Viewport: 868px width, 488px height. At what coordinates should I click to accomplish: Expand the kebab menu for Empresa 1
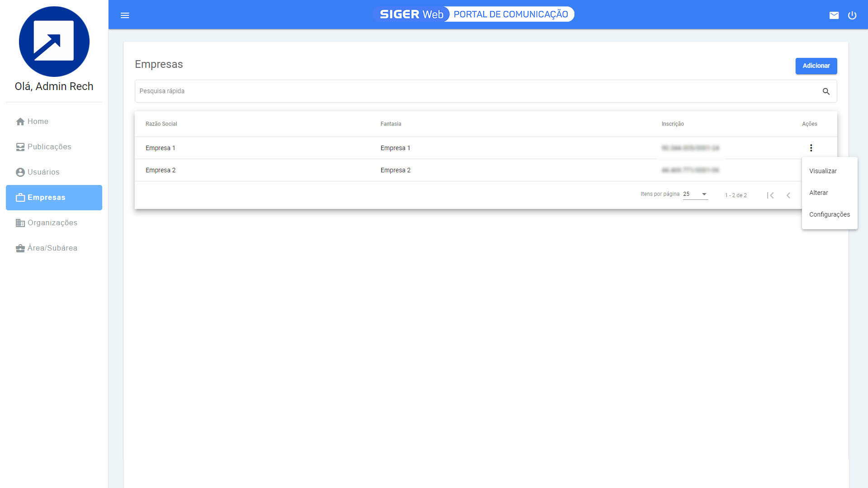tap(811, 148)
